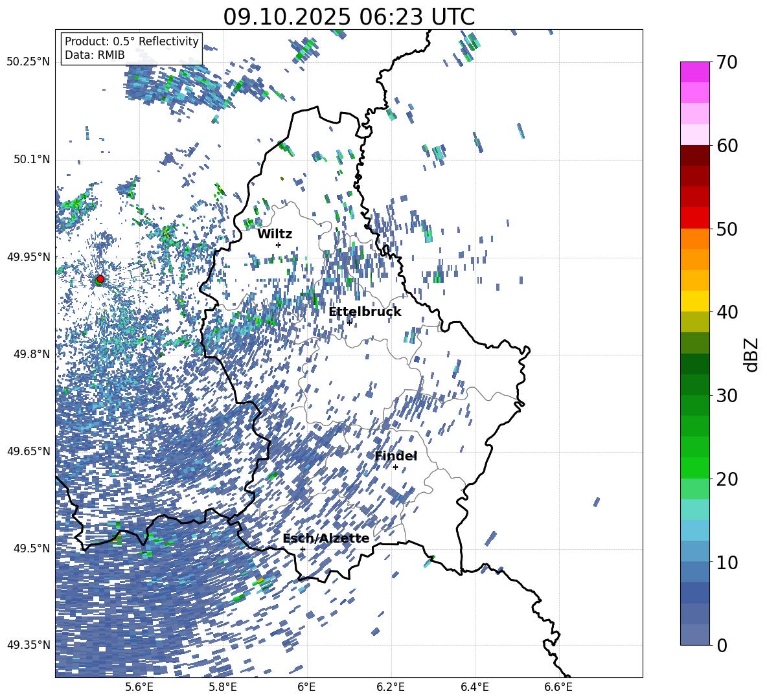Click the 40 tick on colorbar
Image resolution: width=767 pixels, height=700 pixels.
point(727,312)
